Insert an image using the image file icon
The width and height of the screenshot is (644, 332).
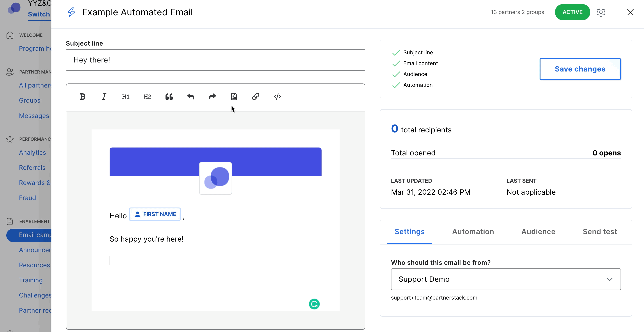point(234,97)
